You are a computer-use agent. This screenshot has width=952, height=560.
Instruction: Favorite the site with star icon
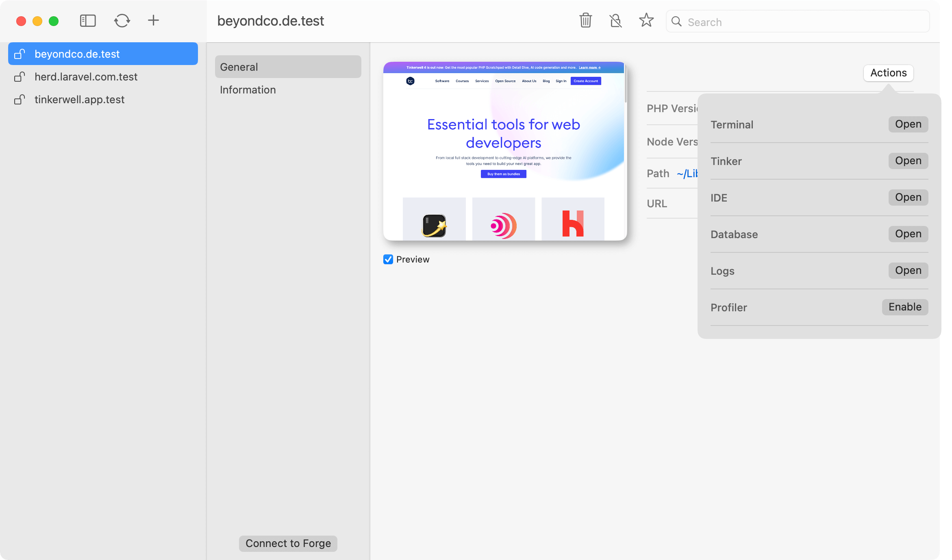pyautogui.click(x=646, y=20)
